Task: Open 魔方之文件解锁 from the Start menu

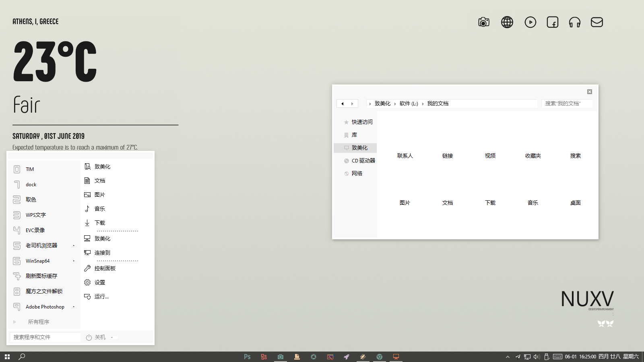Action: (x=44, y=291)
